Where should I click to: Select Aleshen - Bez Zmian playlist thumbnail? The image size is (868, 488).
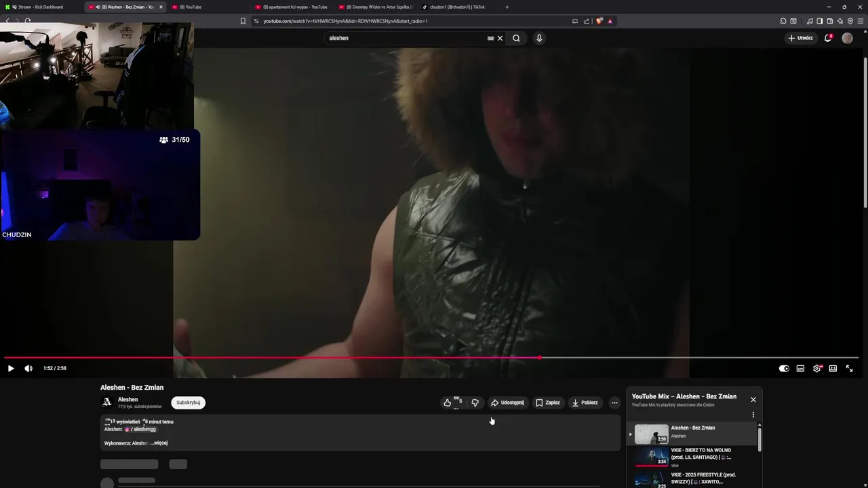651,434
